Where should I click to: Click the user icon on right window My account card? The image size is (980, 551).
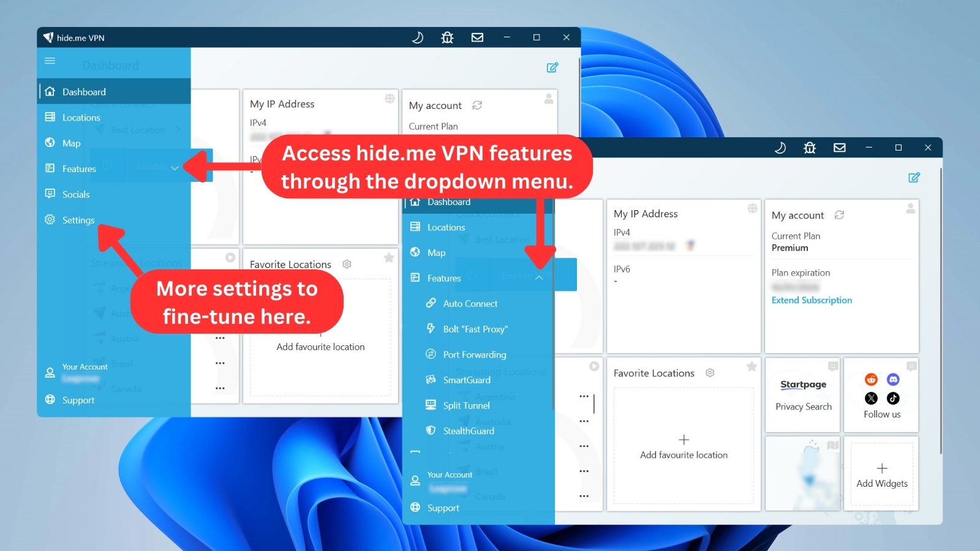pyautogui.click(x=911, y=208)
